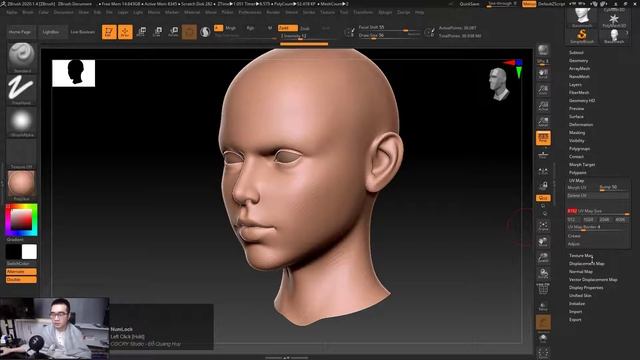640x360 pixels.
Task: Expand the Geometry subpalette
Action: tap(578, 60)
